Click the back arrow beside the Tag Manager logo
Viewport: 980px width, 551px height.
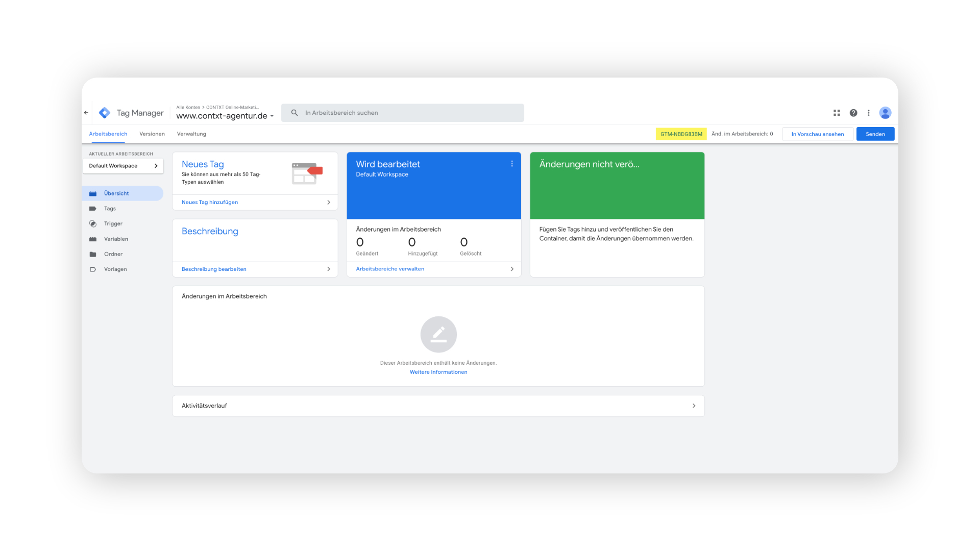86,113
